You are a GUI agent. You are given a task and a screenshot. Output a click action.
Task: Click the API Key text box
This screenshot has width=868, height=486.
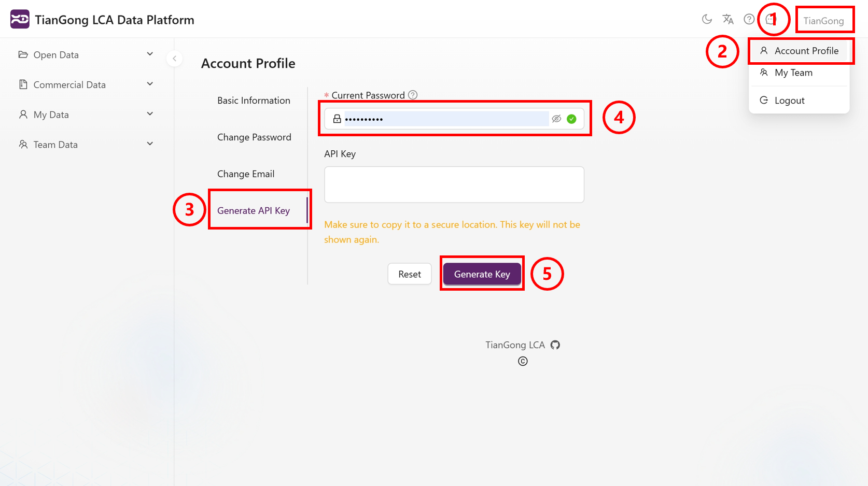point(454,184)
